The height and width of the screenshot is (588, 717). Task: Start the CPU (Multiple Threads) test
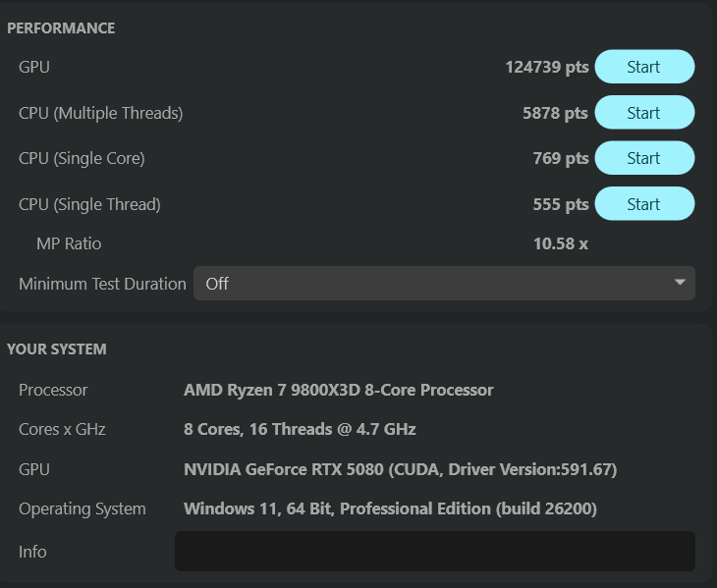click(644, 112)
